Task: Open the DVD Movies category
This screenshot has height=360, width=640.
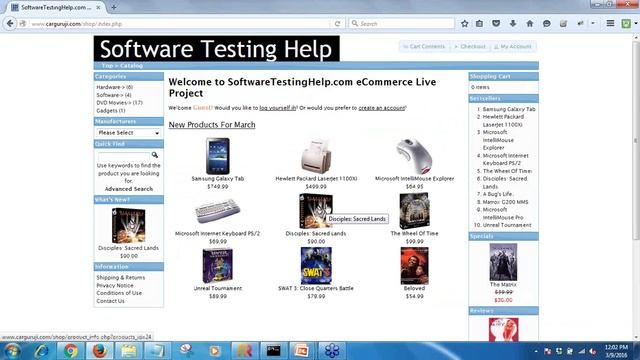Action: 114,103
